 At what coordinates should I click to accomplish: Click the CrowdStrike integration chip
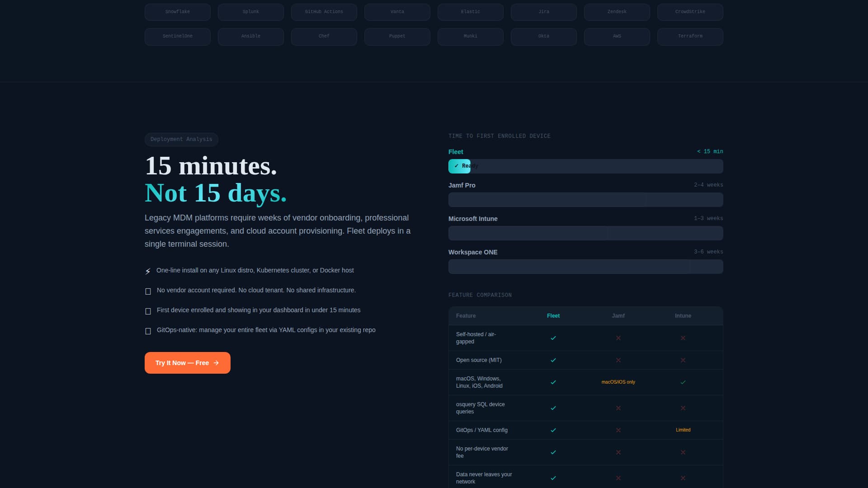[690, 12]
